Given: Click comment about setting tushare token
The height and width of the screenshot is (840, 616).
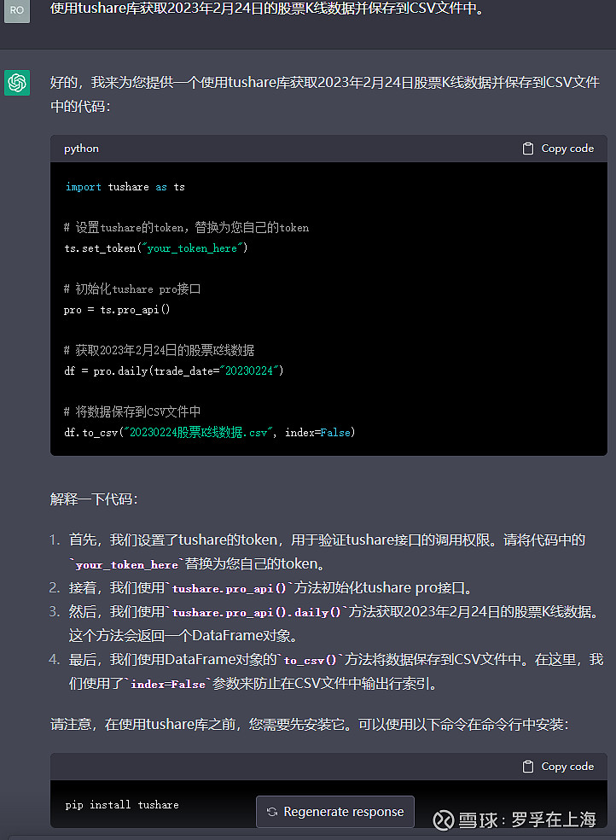Looking at the screenshot, I should tap(186, 228).
